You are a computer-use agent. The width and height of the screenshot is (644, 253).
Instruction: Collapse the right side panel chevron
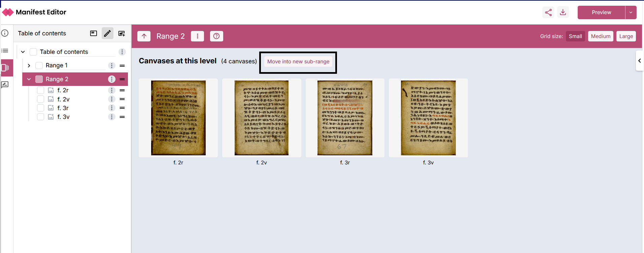click(639, 61)
